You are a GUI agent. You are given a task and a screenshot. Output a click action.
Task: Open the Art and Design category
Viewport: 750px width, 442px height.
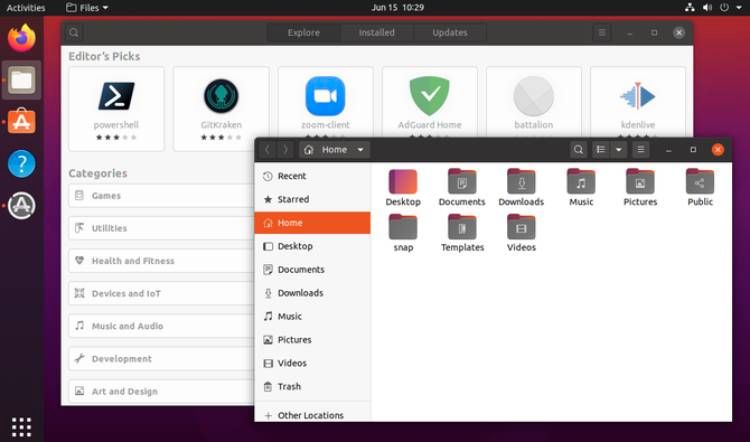(x=162, y=391)
